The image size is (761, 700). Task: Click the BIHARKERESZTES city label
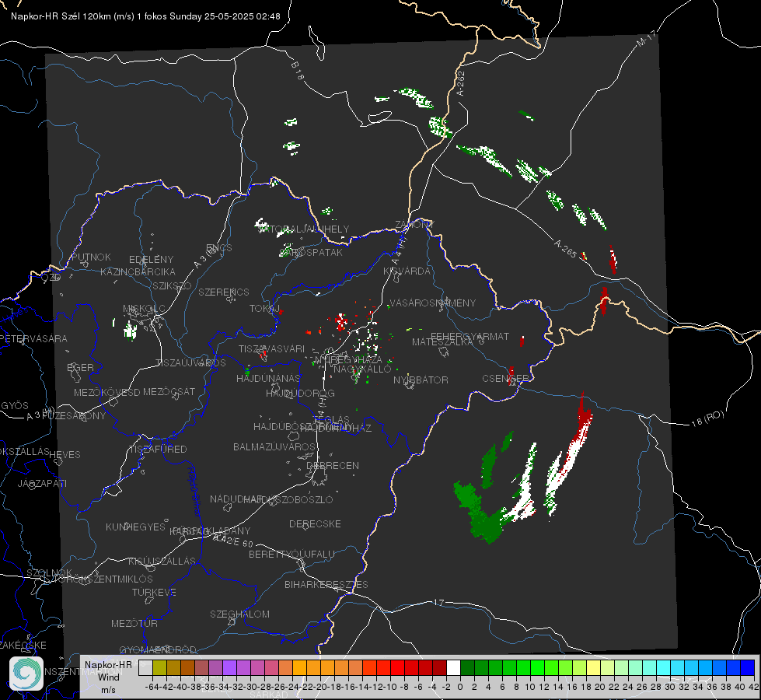(x=326, y=584)
